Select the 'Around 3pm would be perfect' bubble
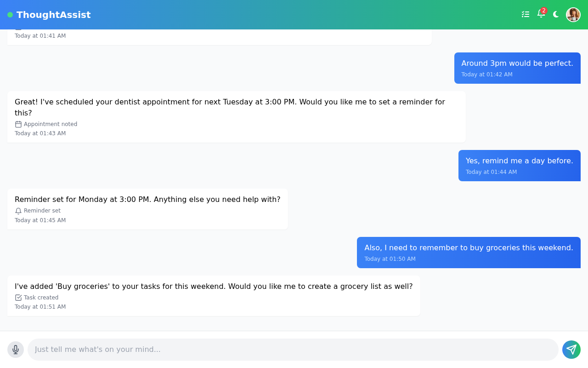Screen dimensions: 588x368 pyautogui.click(x=517, y=68)
